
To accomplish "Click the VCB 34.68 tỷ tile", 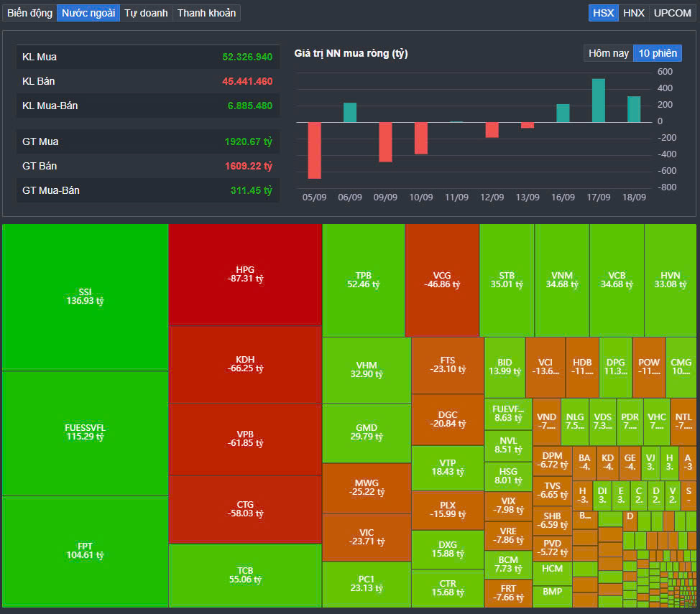I will (617, 280).
